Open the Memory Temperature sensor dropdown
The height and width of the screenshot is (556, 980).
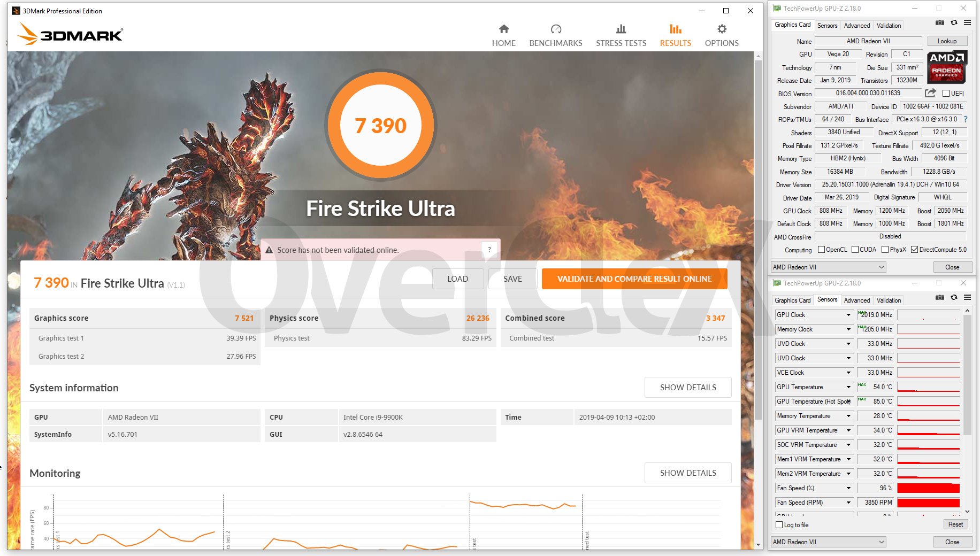(848, 416)
